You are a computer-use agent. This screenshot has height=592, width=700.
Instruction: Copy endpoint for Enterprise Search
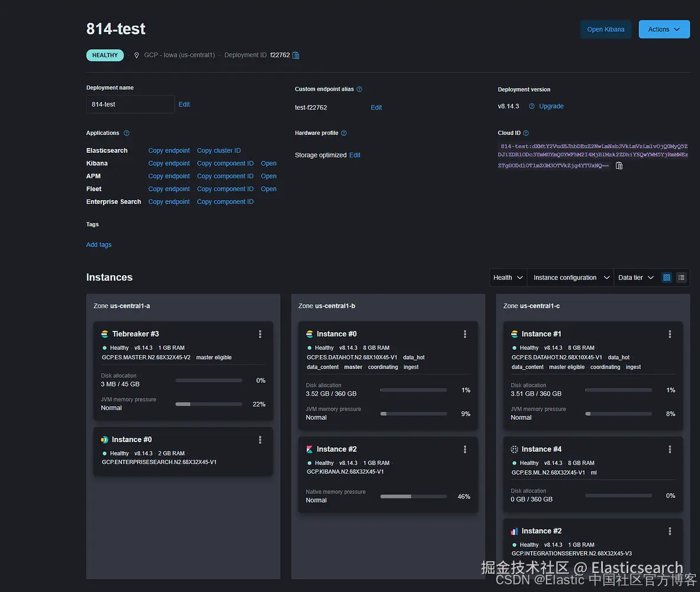click(169, 202)
